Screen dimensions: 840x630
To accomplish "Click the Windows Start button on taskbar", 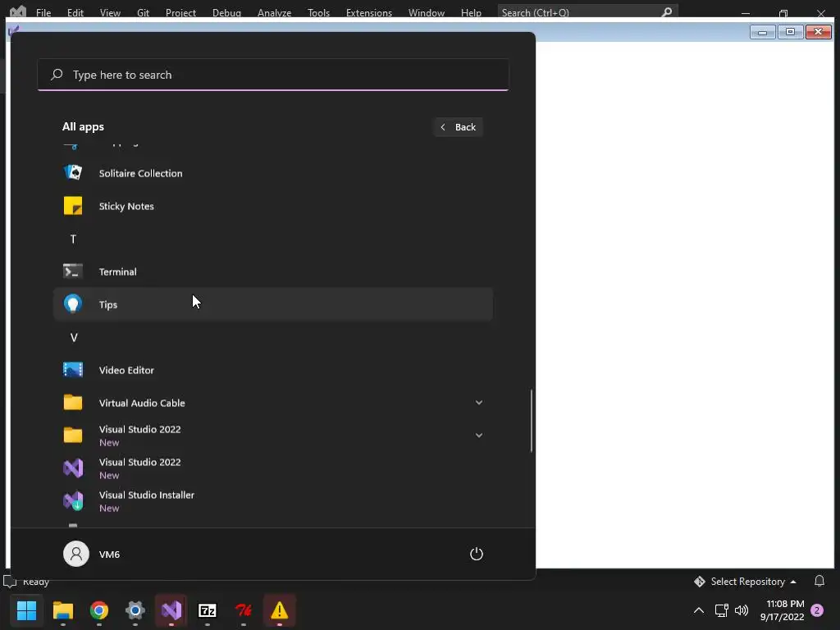I will [26, 610].
